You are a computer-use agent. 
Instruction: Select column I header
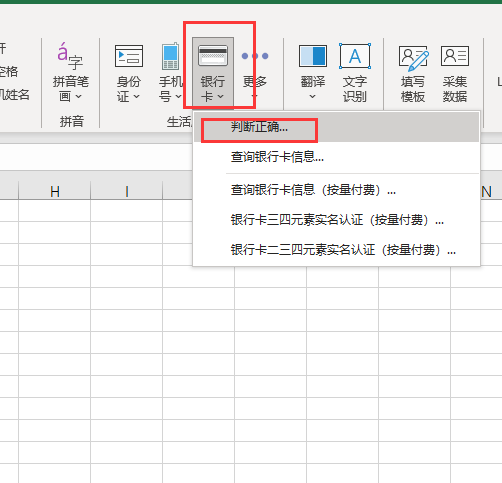click(x=127, y=191)
